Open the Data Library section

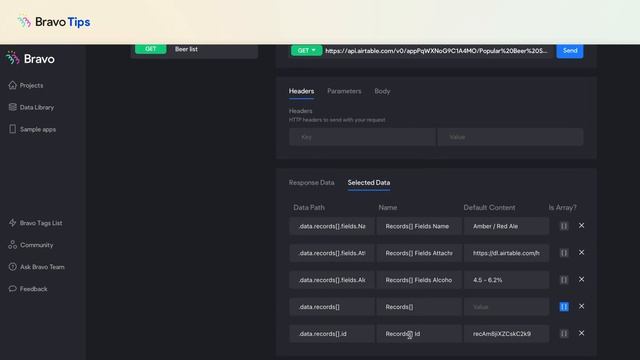click(x=31, y=107)
